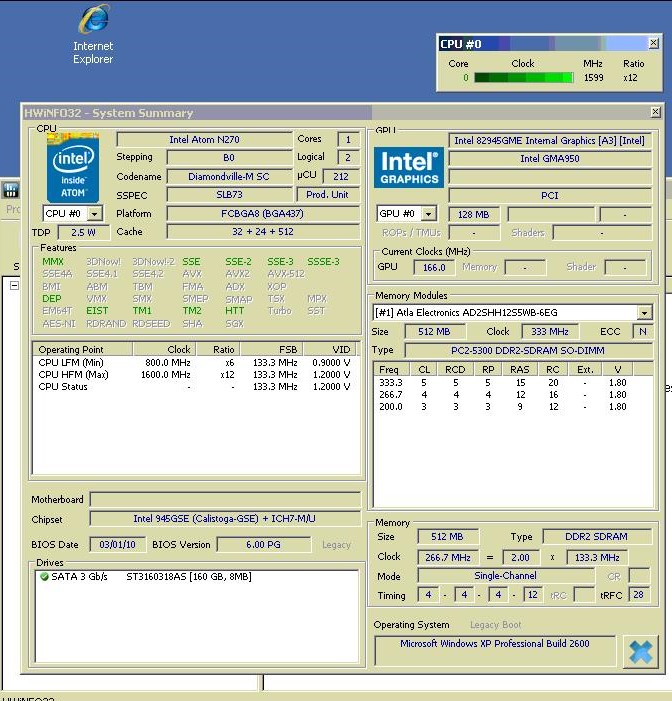Click the Intel GMA950 GPU field
This screenshot has width=672, height=701.
point(549,158)
